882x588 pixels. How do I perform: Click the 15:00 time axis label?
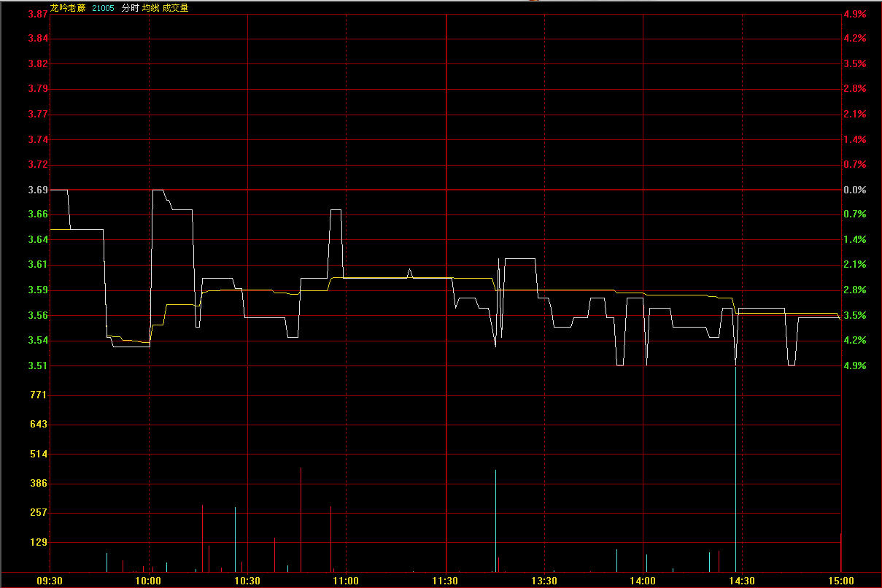[x=840, y=581]
